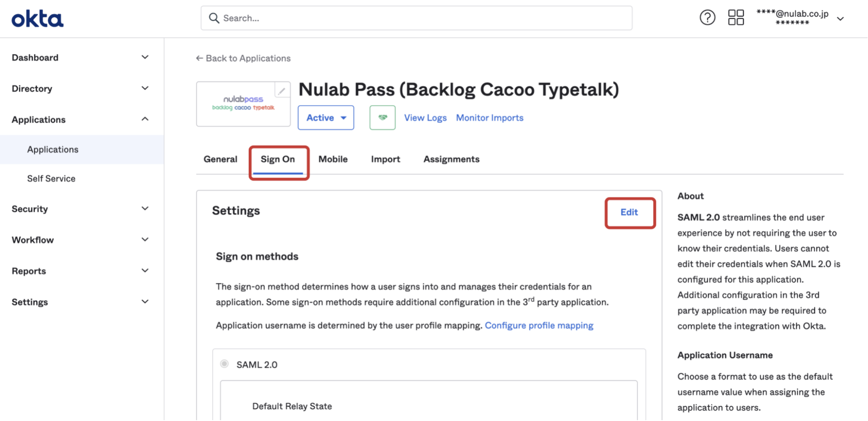This screenshot has height=421, width=868.
Task: Click the Settings sidebar label
Action: tap(30, 302)
